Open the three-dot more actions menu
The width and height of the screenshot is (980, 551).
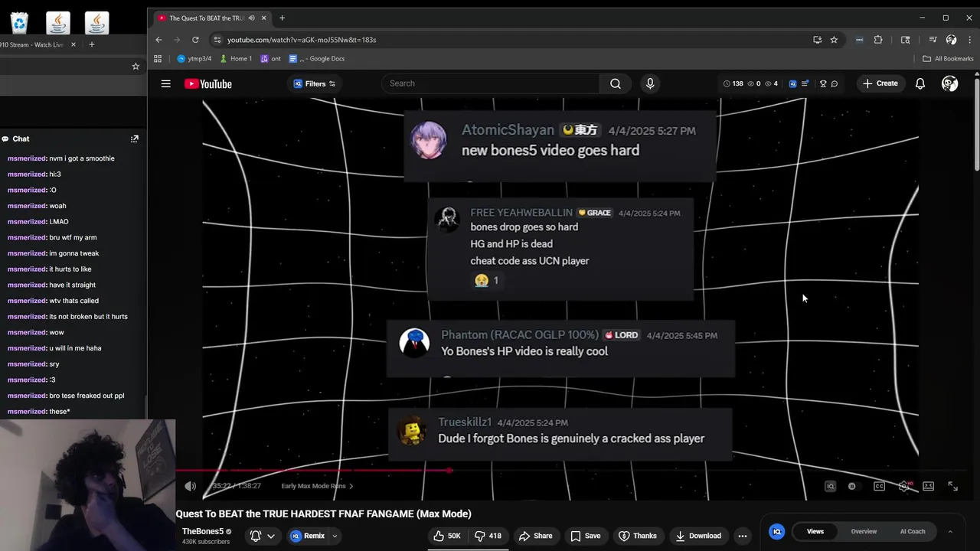[x=742, y=536]
